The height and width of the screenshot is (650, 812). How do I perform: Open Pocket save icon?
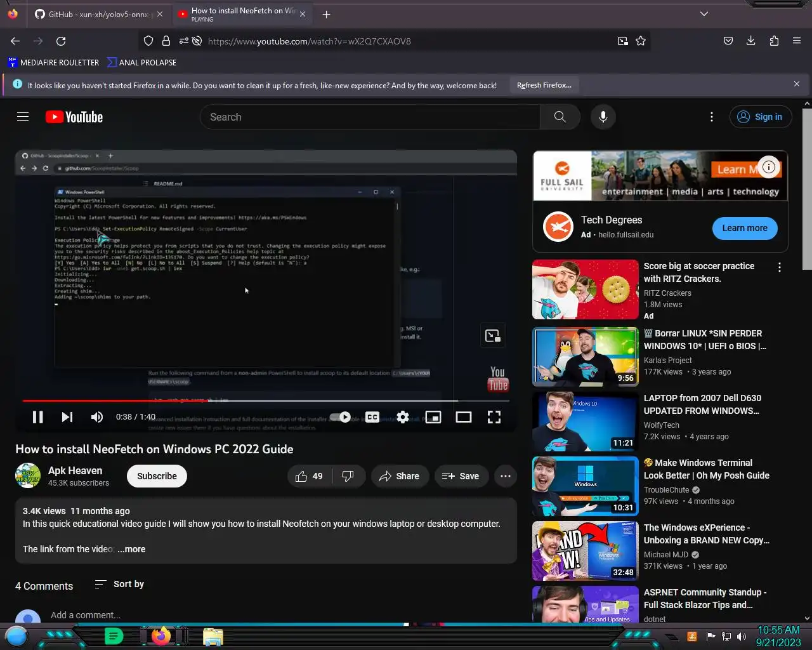pos(728,41)
